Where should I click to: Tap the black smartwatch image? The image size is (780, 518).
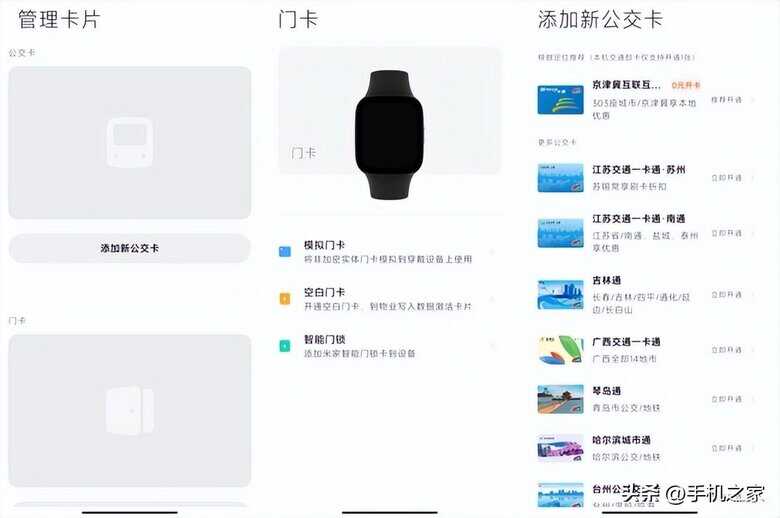(x=390, y=135)
